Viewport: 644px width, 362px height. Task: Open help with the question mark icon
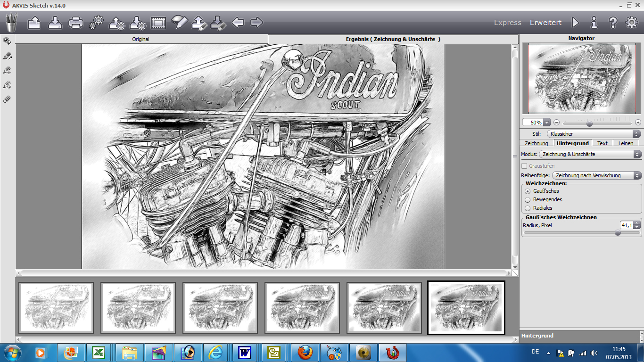613,22
